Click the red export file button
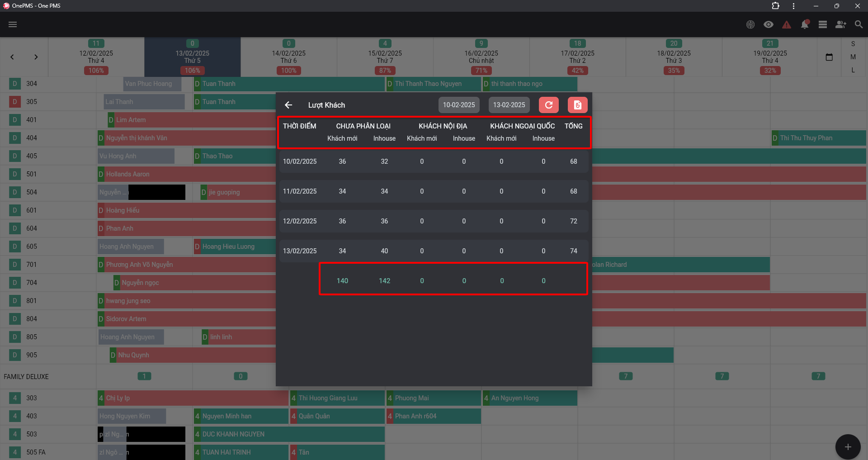The height and width of the screenshot is (460, 868). (x=578, y=105)
